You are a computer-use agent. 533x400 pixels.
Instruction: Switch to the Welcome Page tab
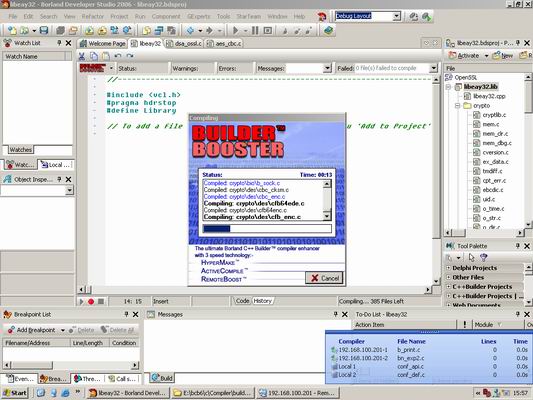pos(103,44)
